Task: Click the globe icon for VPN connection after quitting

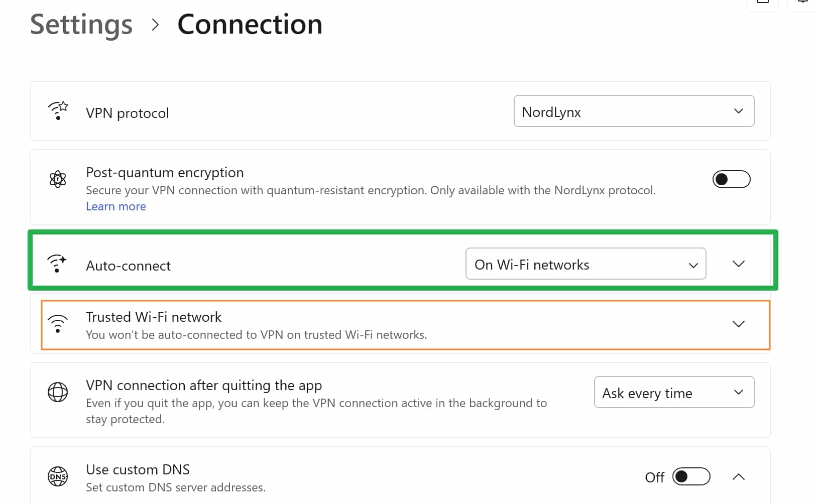Action: 58,392
